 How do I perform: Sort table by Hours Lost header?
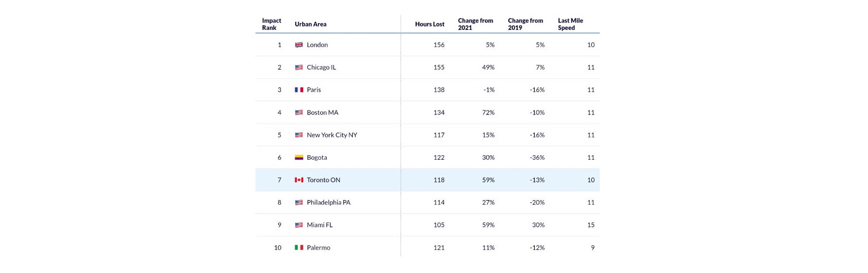click(x=430, y=24)
